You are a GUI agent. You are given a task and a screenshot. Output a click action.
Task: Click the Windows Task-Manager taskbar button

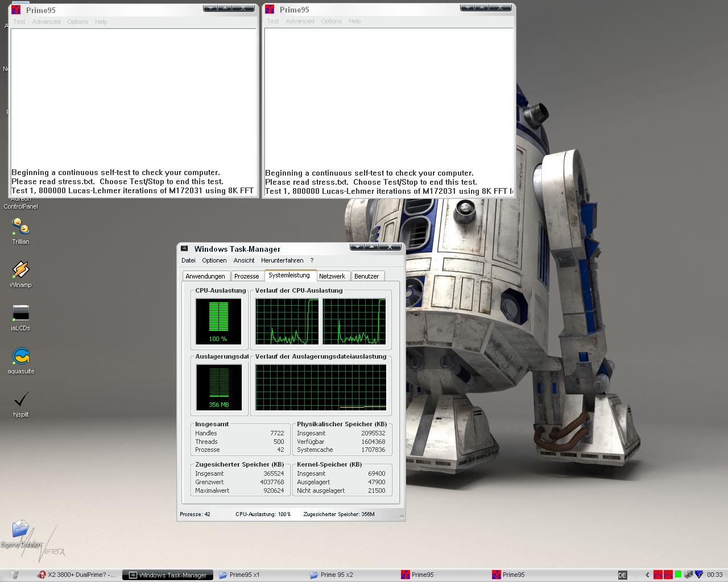(x=168, y=575)
